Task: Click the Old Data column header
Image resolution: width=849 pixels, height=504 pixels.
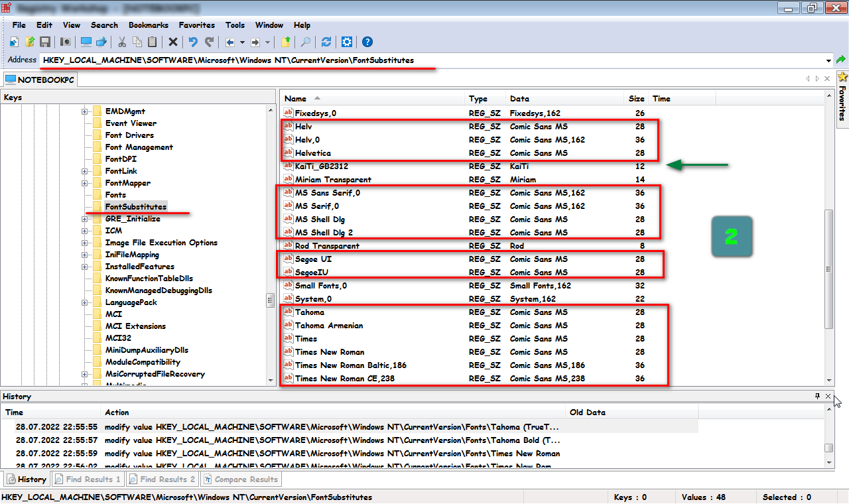Action: pyautogui.click(x=631, y=412)
